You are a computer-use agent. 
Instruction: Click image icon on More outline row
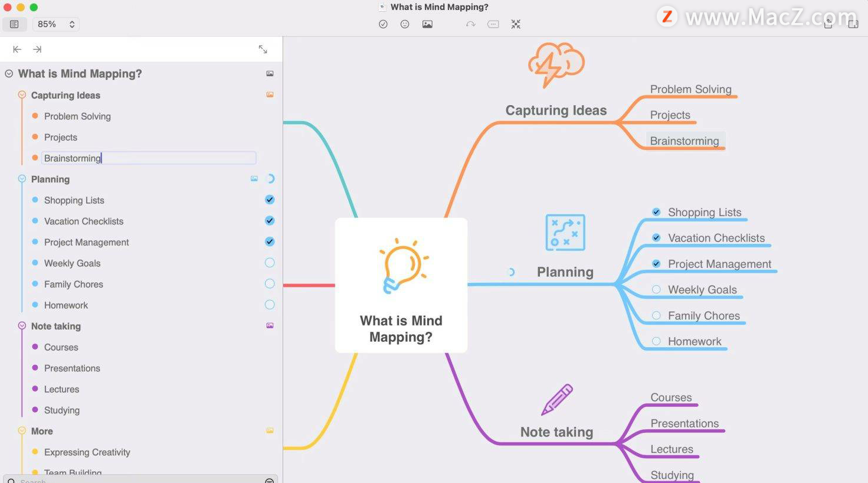click(x=270, y=430)
